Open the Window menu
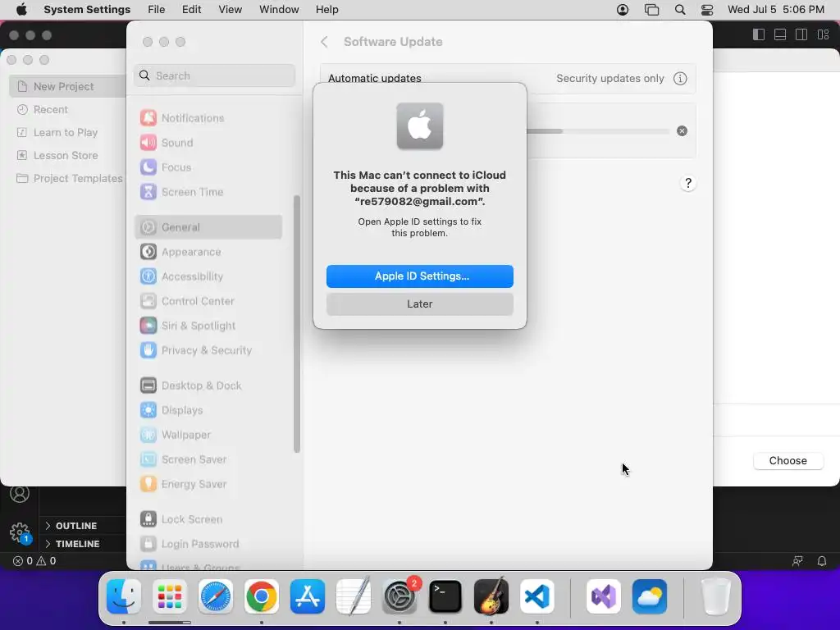This screenshot has height=630, width=840. (279, 10)
